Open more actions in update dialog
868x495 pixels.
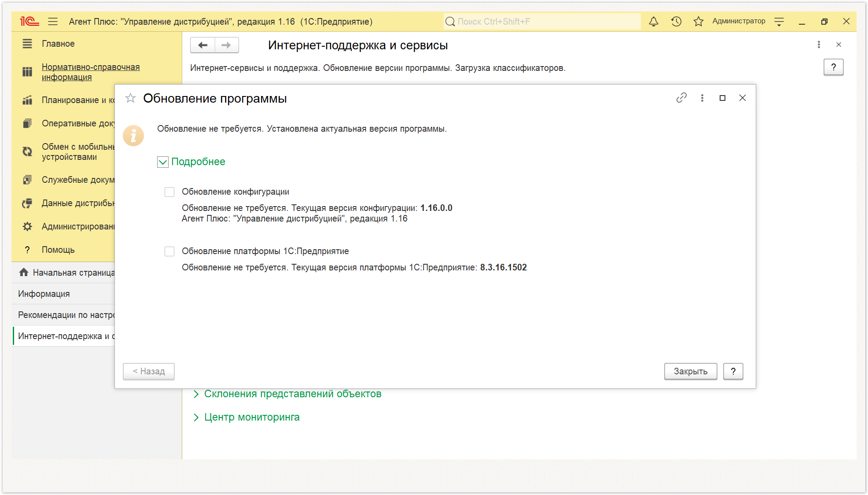[x=702, y=98]
